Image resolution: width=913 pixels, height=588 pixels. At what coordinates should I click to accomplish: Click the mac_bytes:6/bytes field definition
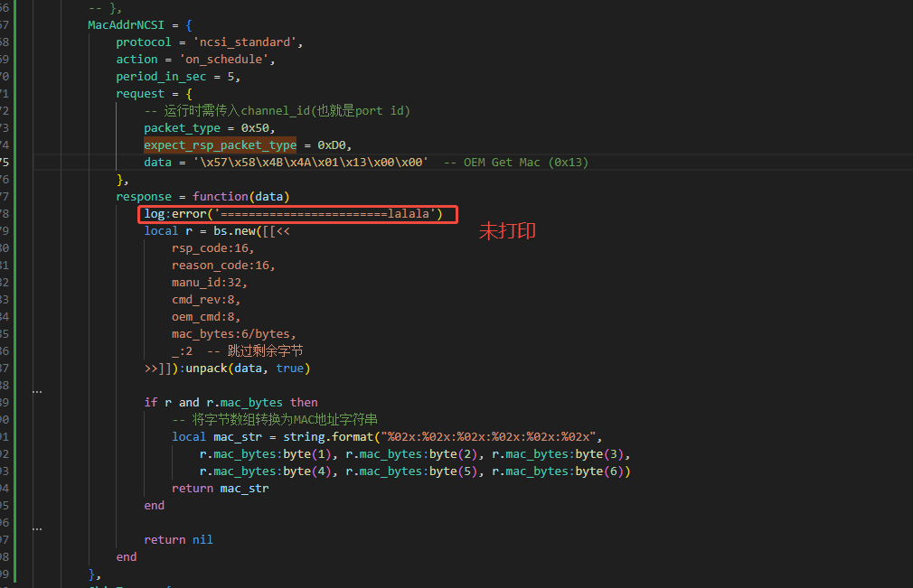coord(233,334)
